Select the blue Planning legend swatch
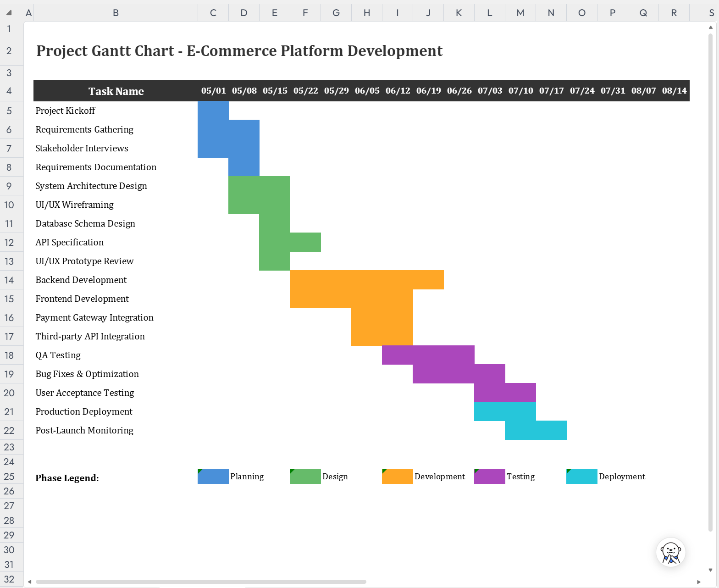This screenshot has height=588, width=719. pyautogui.click(x=213, y=477)
